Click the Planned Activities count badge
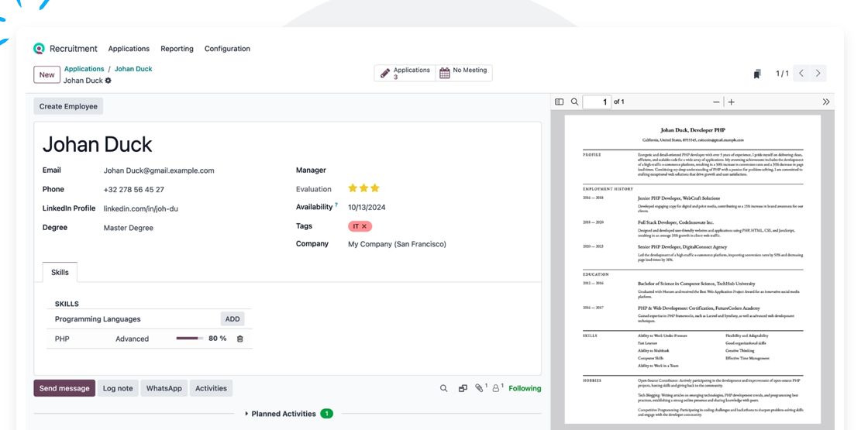Viewport: 868px width, 430px height. pyautogui.click(x=326, y=414)
